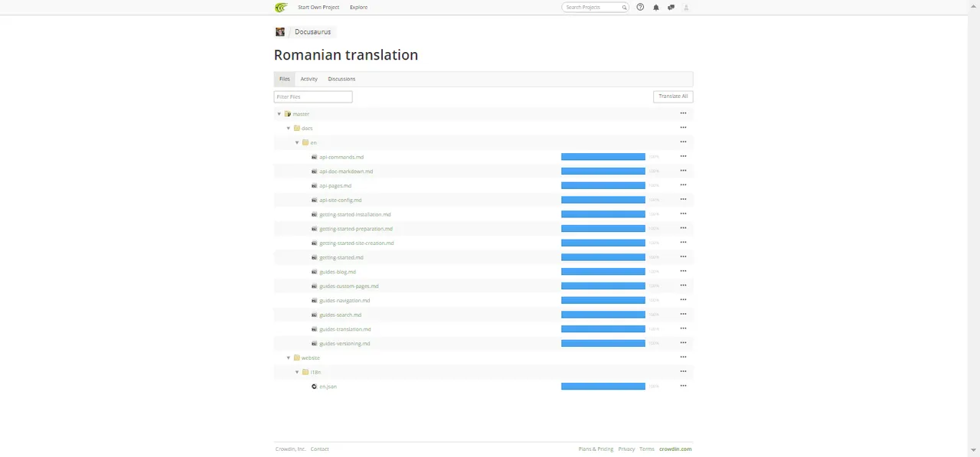This screenshot has width=980, height=457.
Task: Click the Crowdin logo icon
Action: click(x=281, y=8)
